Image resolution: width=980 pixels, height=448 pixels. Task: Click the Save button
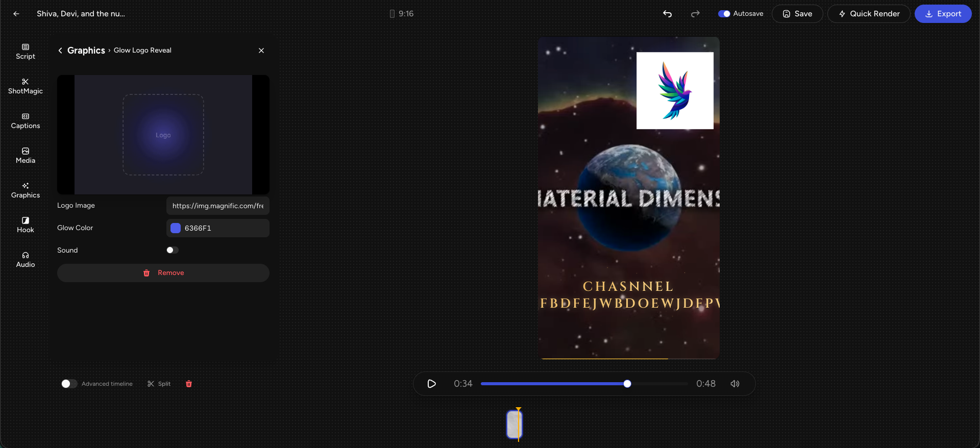pyautogui.click(x=797, y=14)
